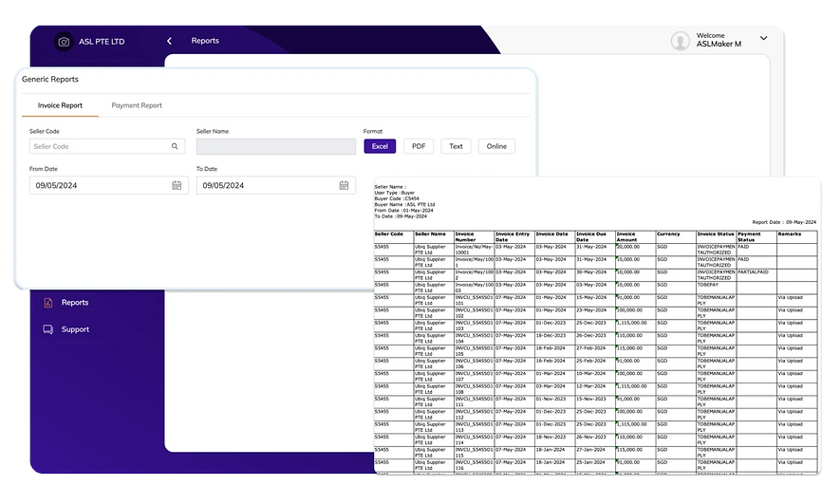Click the Currency column header
Image resolution: width=840 pixels, height=504 pixels.
pos(676,237)
